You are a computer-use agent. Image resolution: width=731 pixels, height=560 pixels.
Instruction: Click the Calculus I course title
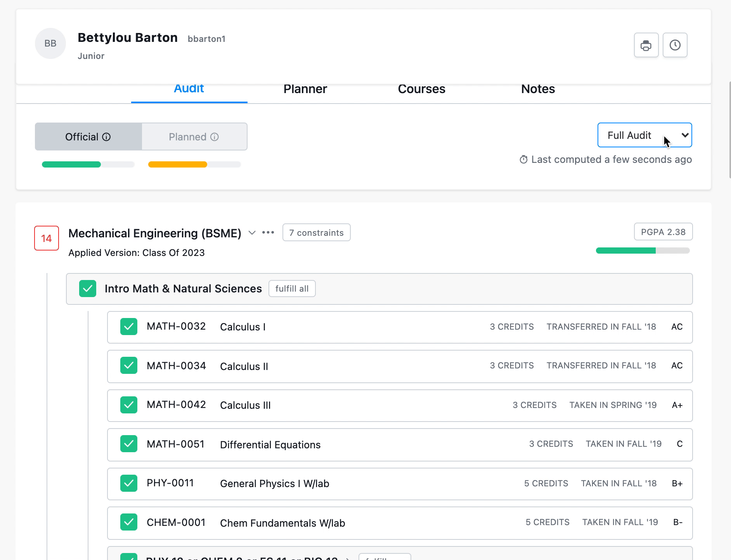coord(243,327)
